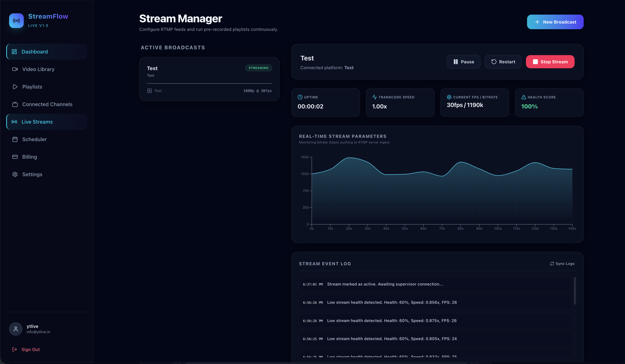Click the Sign Out arrow icon
625x364 pixels.
[x=15, y=349]
